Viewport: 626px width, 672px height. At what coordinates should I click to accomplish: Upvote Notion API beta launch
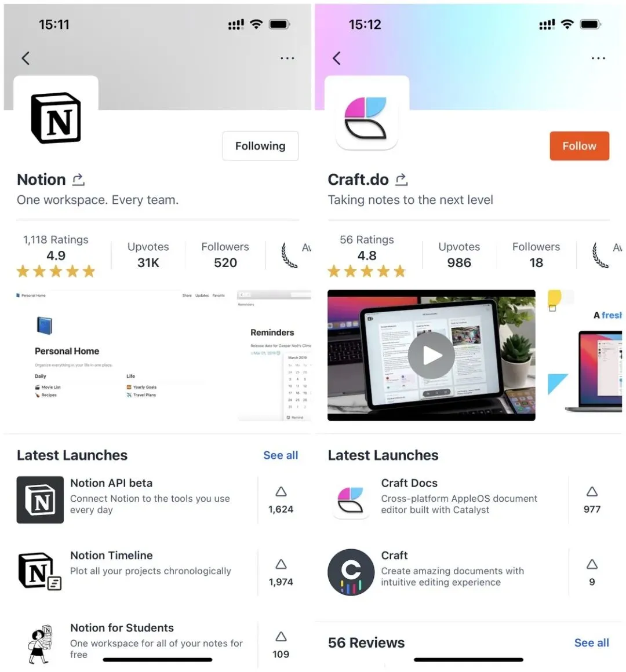[281, 500]
